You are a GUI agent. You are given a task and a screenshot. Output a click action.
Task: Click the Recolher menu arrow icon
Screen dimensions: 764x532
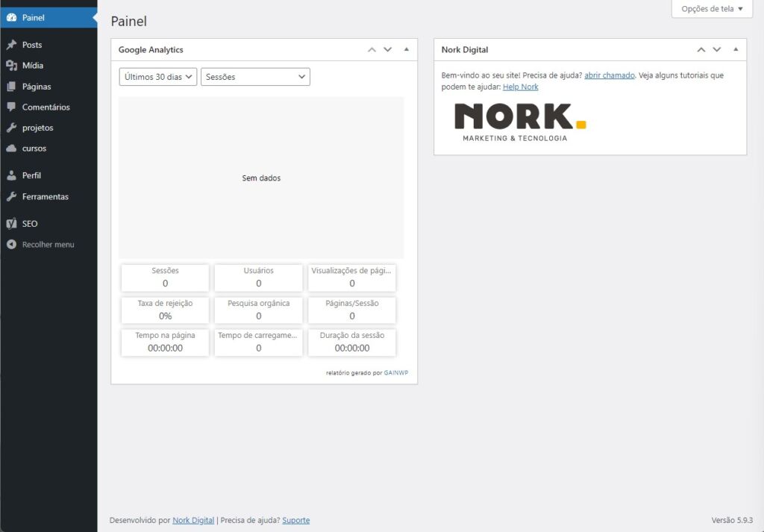click(11, 245)
